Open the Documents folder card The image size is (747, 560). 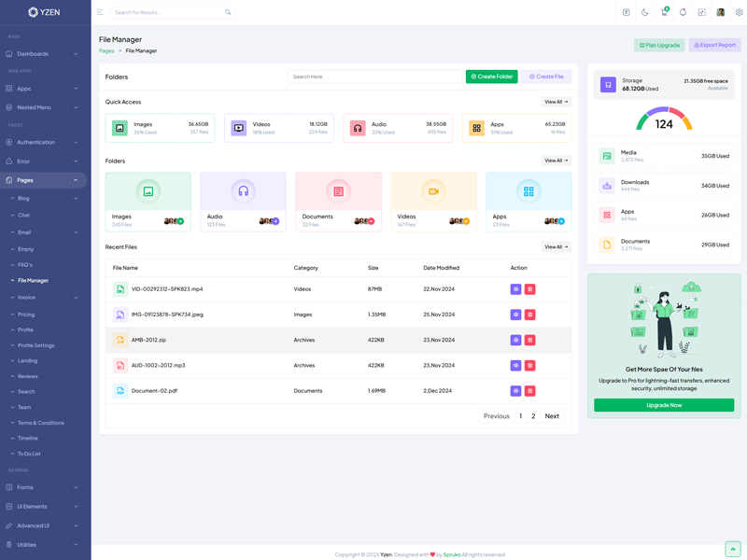(338, 201)
